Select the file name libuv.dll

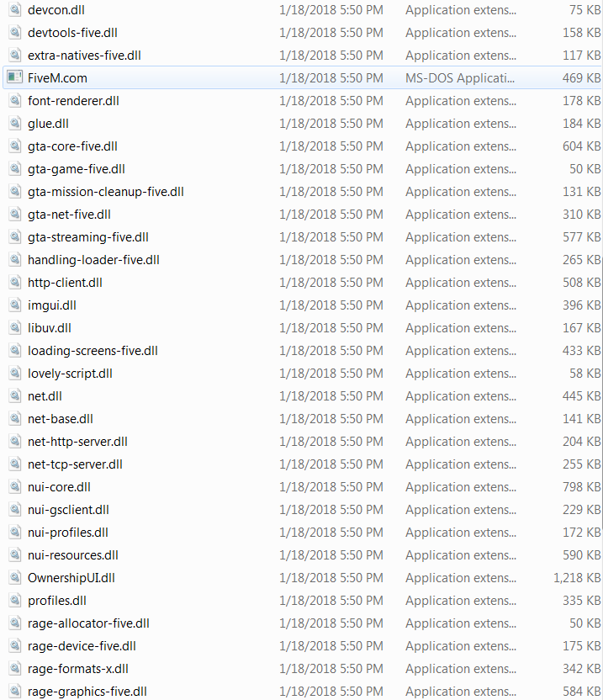(x=49, y=328)
